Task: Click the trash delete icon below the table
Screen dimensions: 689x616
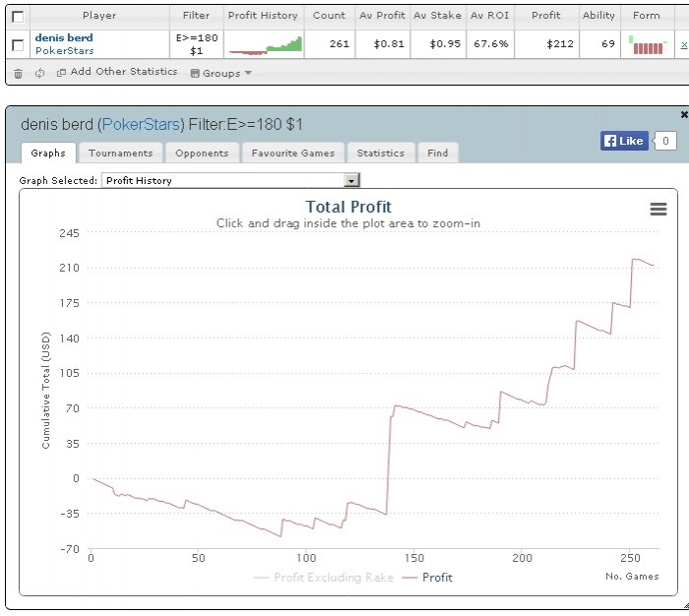Action: point(18,74)
